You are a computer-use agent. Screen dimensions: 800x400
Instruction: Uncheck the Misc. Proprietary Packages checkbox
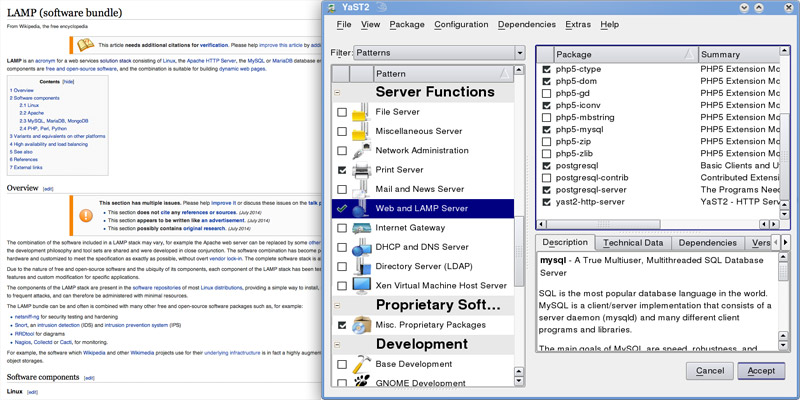click(342, 325)
